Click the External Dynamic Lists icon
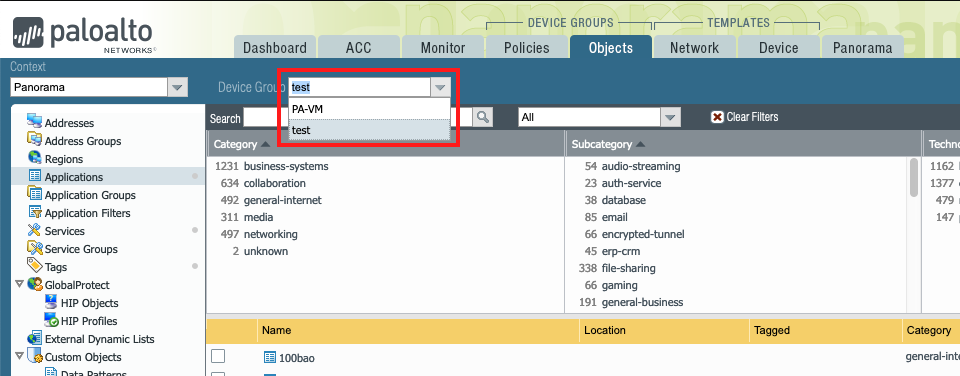This screenshot has height=376, width=960. pyautogui.click(x=34, y=338)
